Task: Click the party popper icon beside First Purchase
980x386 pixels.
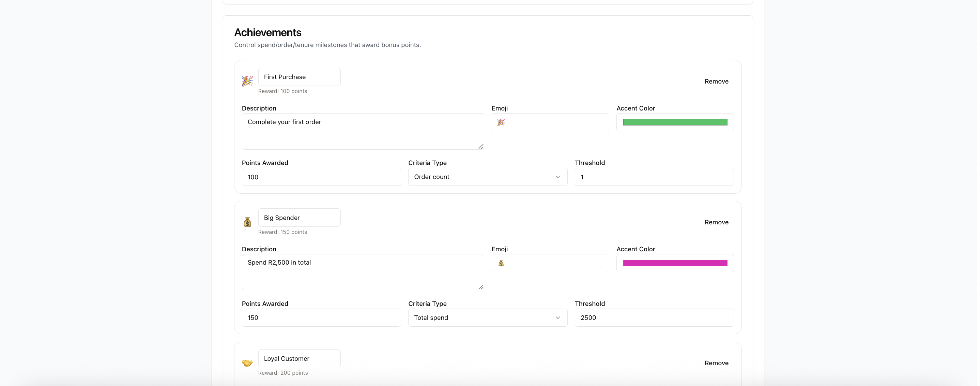Action: click(247, 81)
